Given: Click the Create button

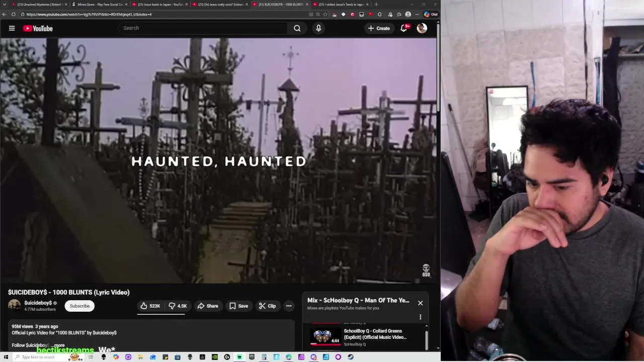Looking at the screenshot, I should click(x=379, y=28).
